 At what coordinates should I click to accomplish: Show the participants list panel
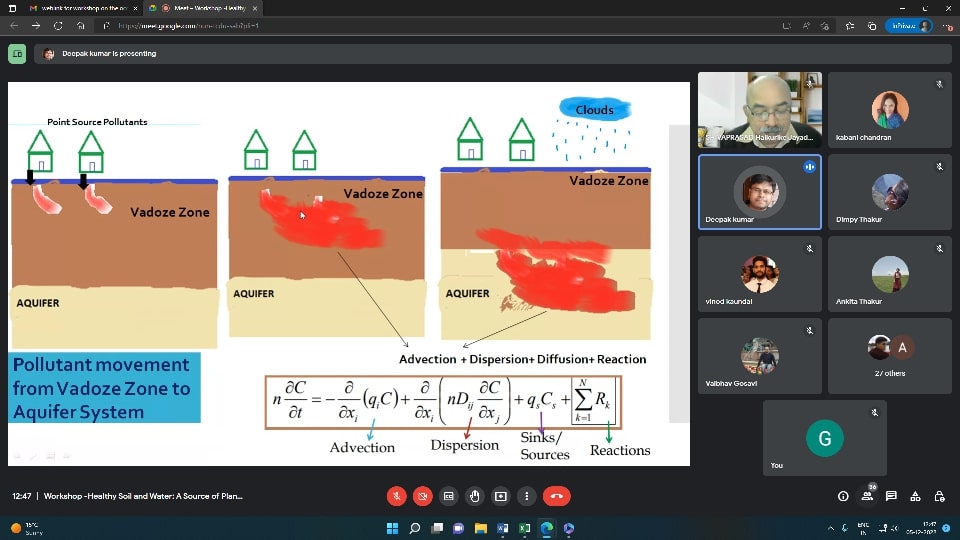coord(867,496)
